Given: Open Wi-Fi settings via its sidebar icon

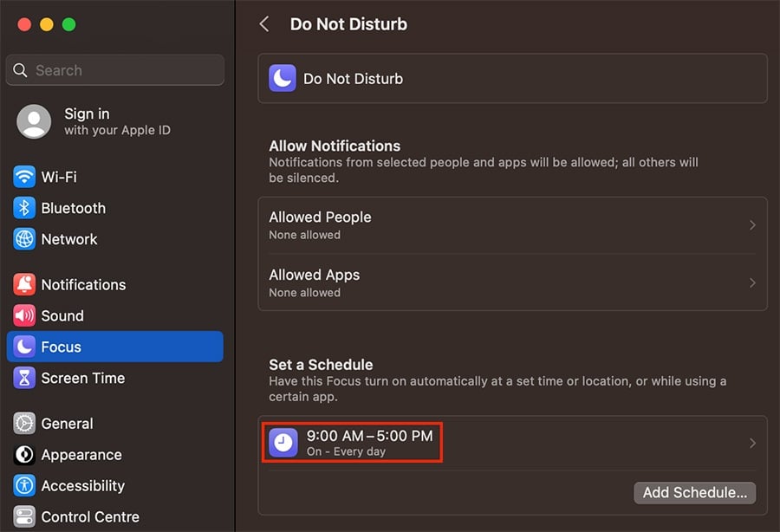Looking at the screenshot, I should click(23, 176).
